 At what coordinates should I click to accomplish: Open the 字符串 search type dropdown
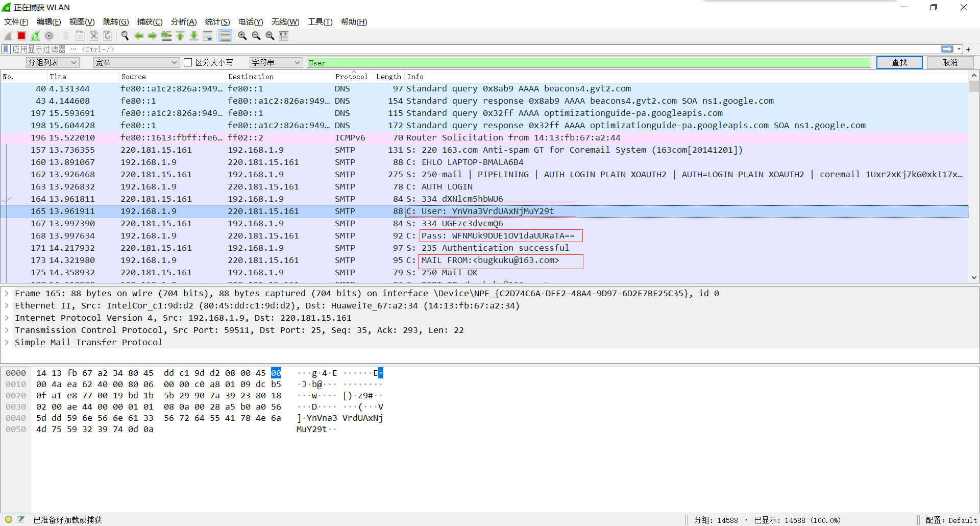click(276, 62)
